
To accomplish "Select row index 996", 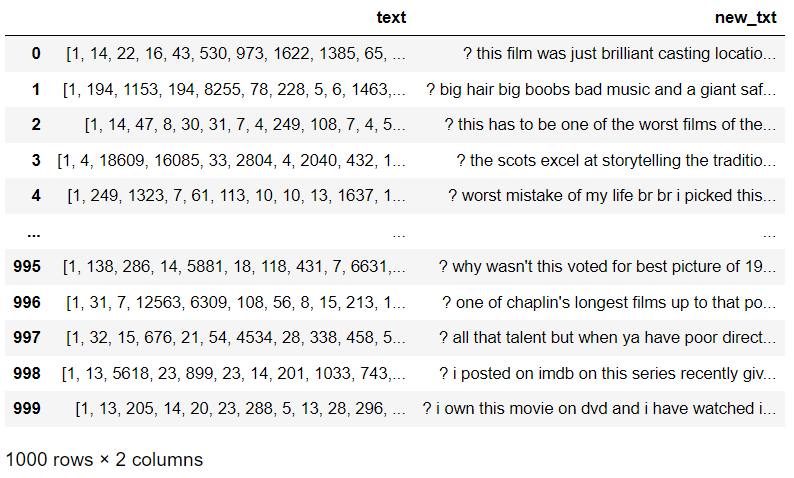I will pyautogui.click(x=27, y=302).
